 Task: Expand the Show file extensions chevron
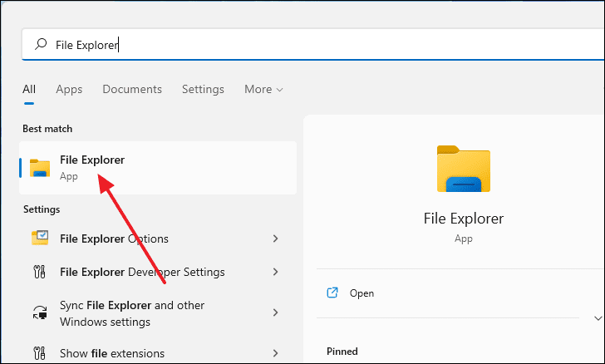275,353
